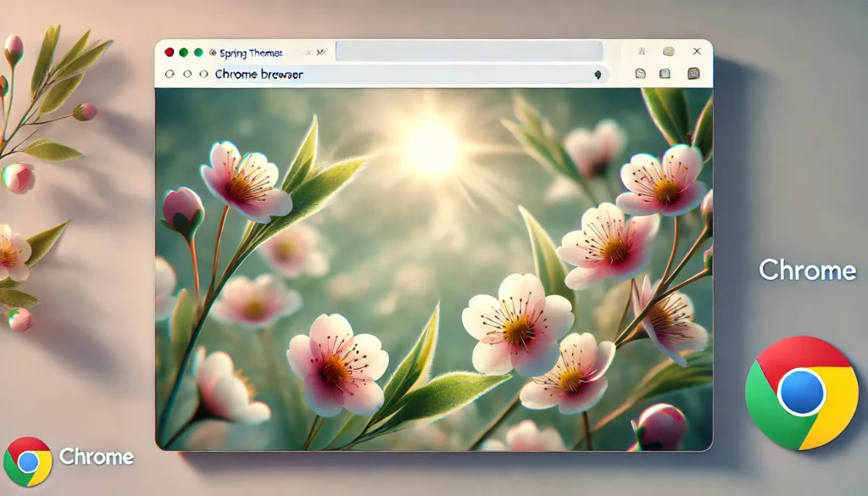Screen dimensions: 868x496
Task: Click the forward navigation arrow
Action: point(186,74)
